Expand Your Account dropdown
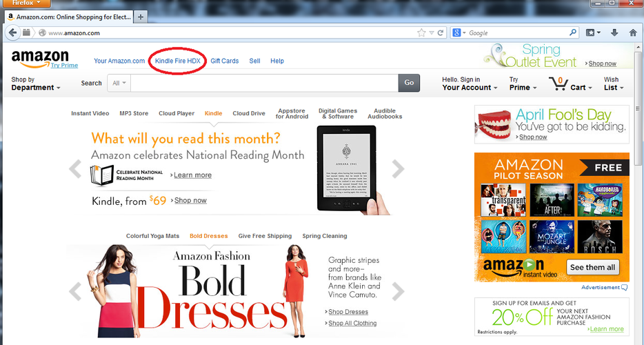Screen dimensions: 644x345 coord(470,83)
